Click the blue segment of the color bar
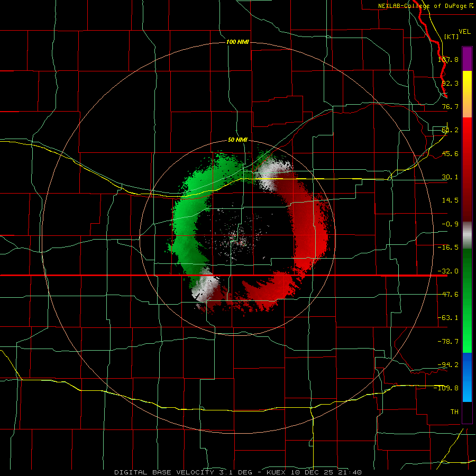This screenshot has width=476, height=476. [x=467, y=377]
